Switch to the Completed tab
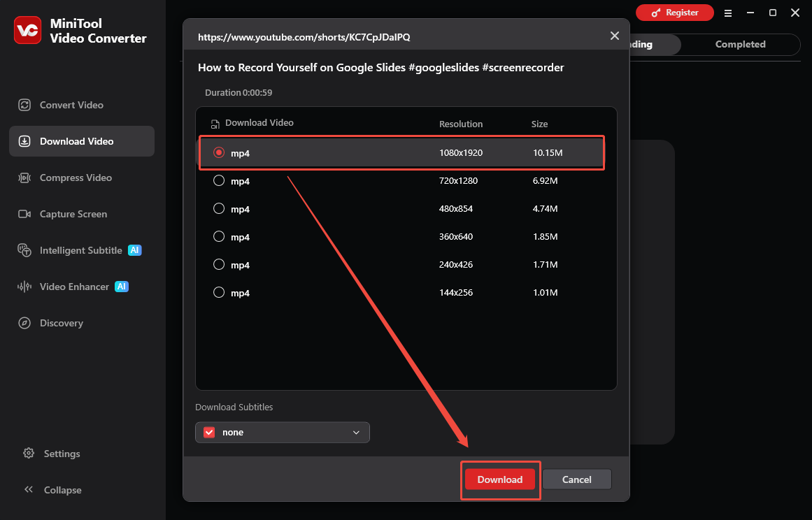Viewport: 812px width, 520px height. pyautogui.click(x=740, y=45)
